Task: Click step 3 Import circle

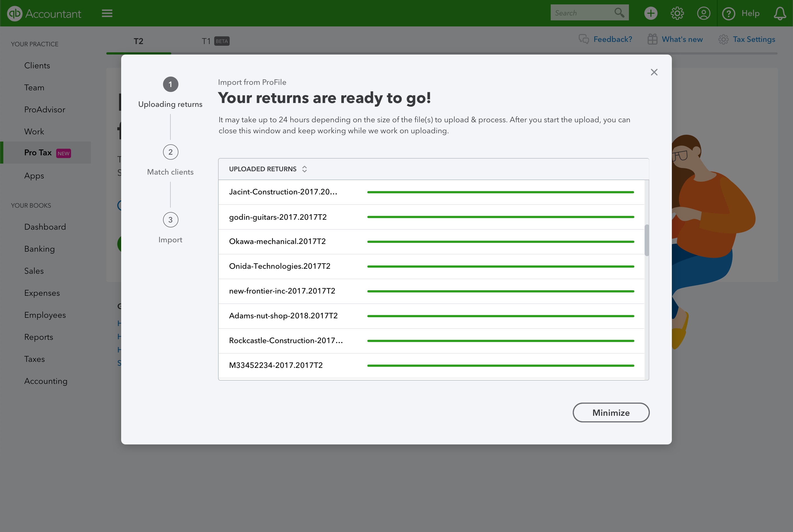Action: coord(171,220)
